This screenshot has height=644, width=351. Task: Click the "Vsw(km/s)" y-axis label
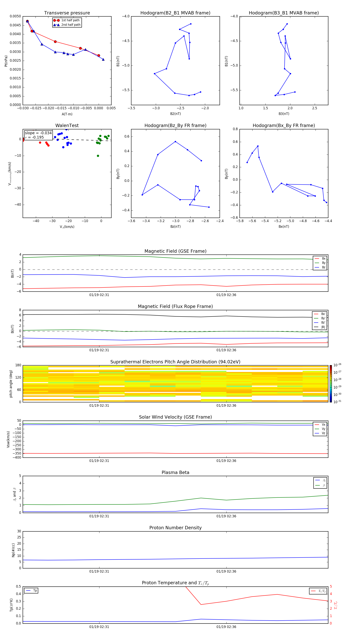(8, 439)
